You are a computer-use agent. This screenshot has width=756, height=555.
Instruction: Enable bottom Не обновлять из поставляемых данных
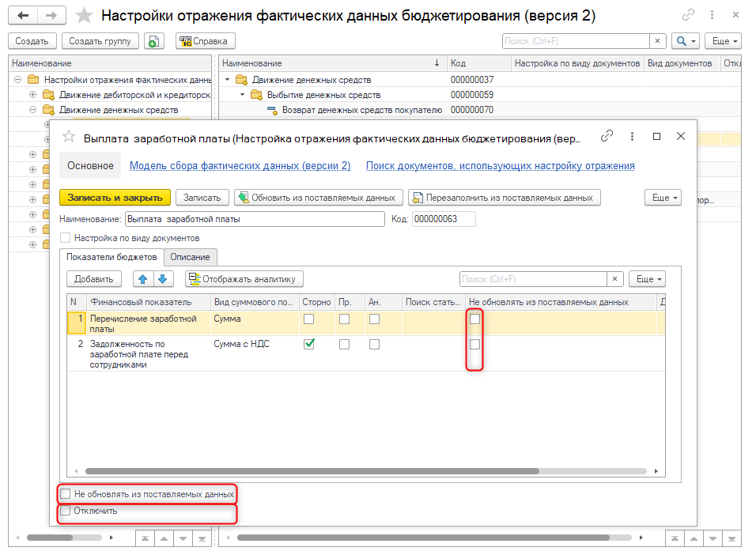tap(66, 494)
